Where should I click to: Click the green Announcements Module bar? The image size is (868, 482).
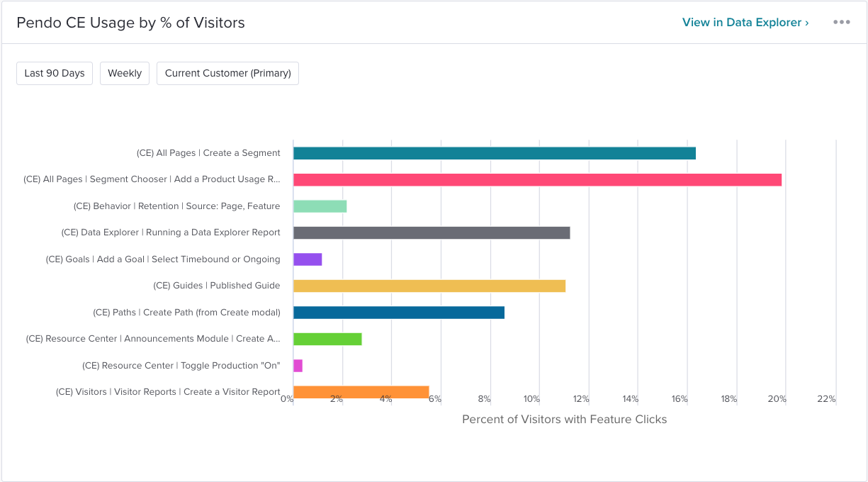[x=327, y=339]
